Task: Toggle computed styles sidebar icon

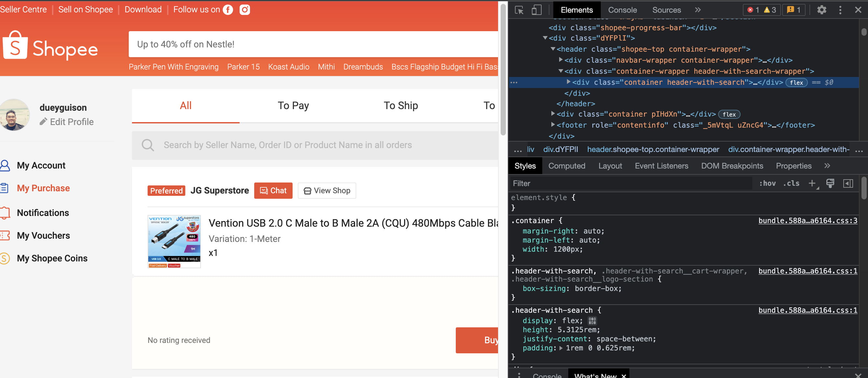Action: (848, 183)
